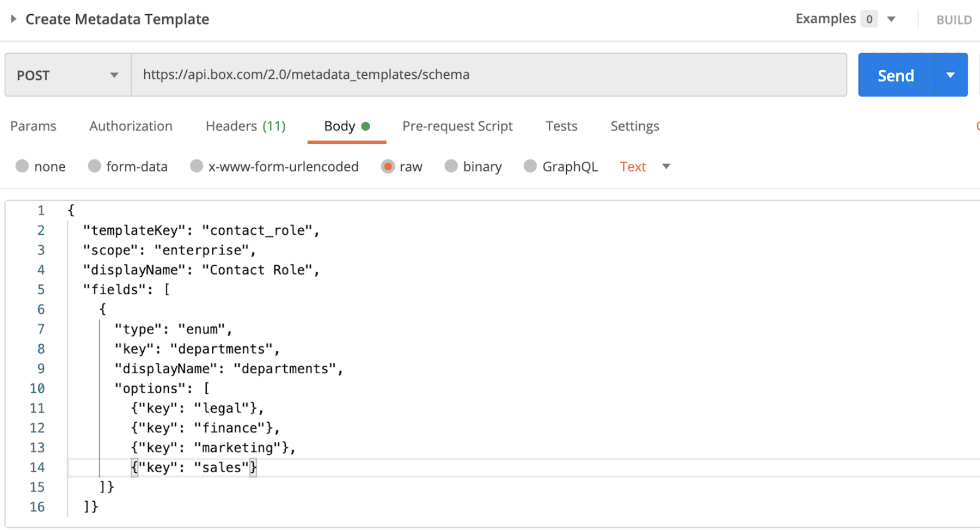980x530 pixels.
Task: Select the binary body radio button
Action: 451,167
